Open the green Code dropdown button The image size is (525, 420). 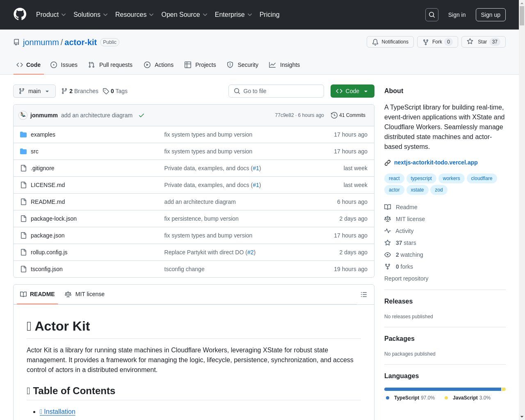(352, 91)
